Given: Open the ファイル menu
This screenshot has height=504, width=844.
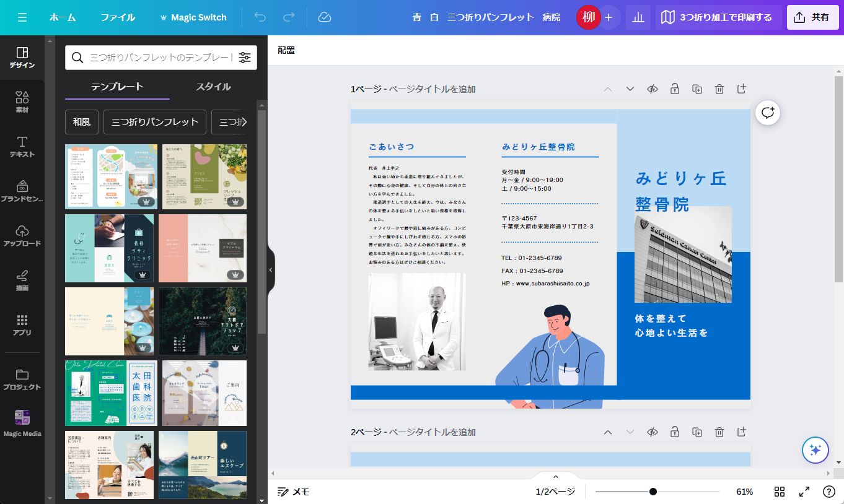Looking at the screenshot, I should pyautogui.click(x=118, y=17).
